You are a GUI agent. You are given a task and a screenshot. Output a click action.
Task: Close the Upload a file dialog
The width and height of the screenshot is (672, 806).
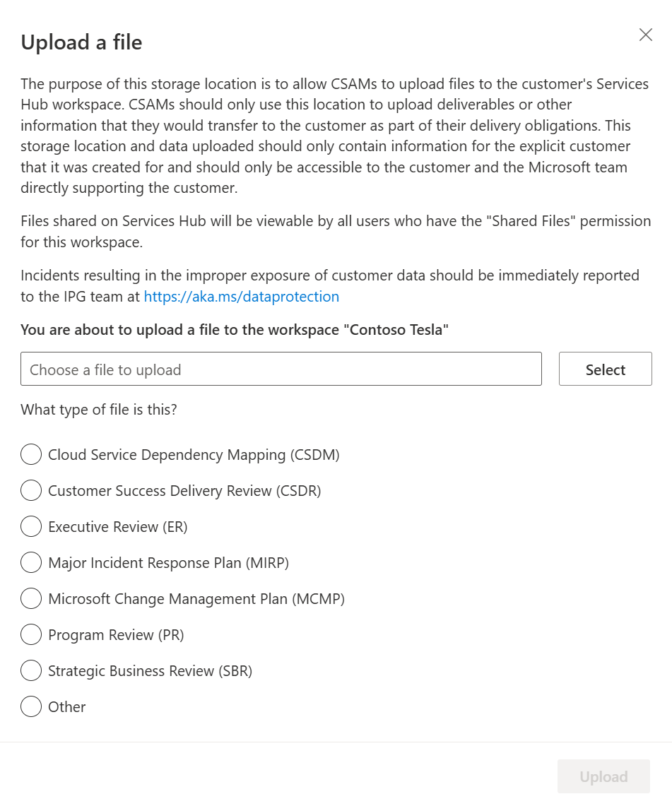point(645,35)
